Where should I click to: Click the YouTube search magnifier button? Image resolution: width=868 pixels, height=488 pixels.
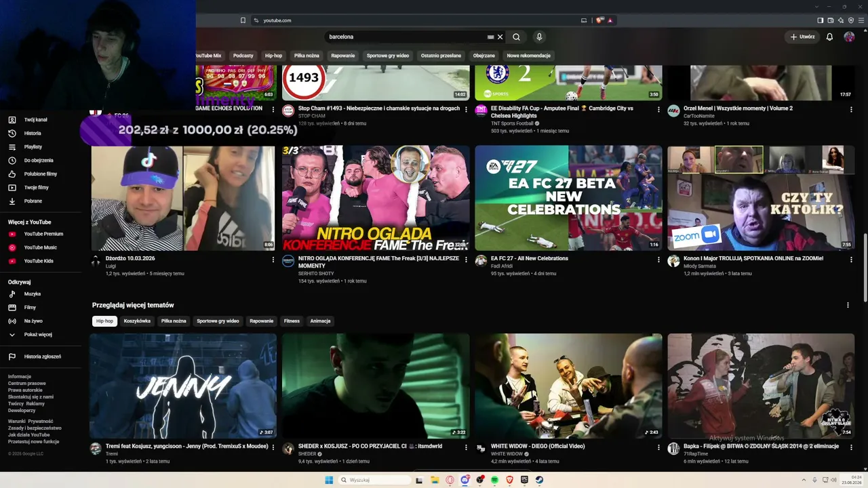[x=516, y=37]
